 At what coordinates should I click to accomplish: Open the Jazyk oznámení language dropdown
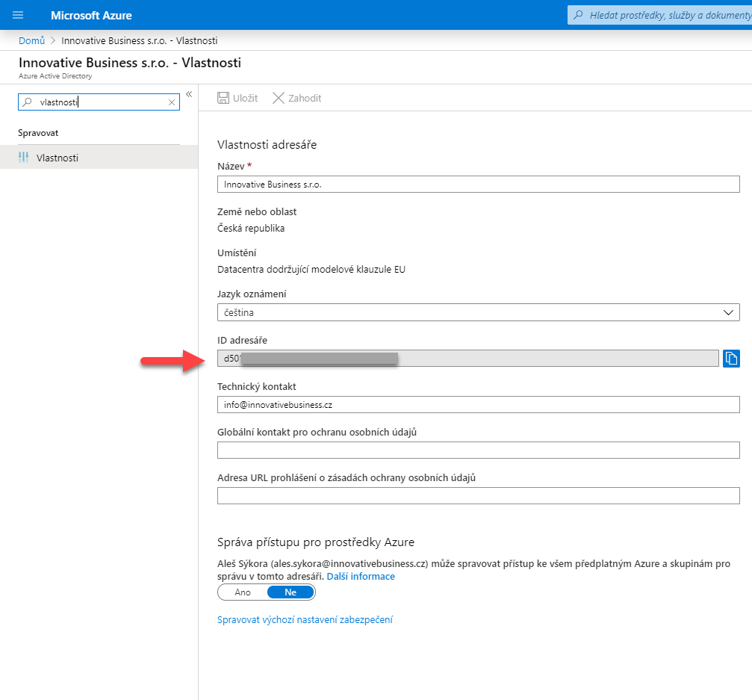[478, 312]
